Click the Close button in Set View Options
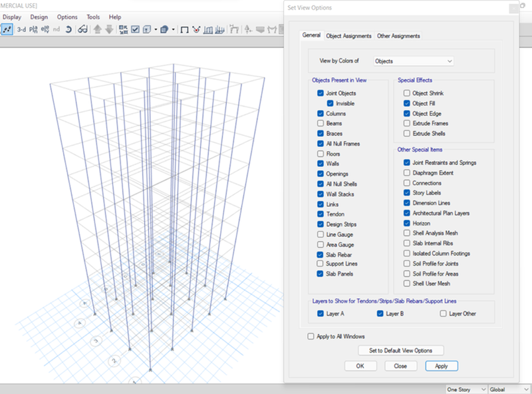 coord(400,366)
